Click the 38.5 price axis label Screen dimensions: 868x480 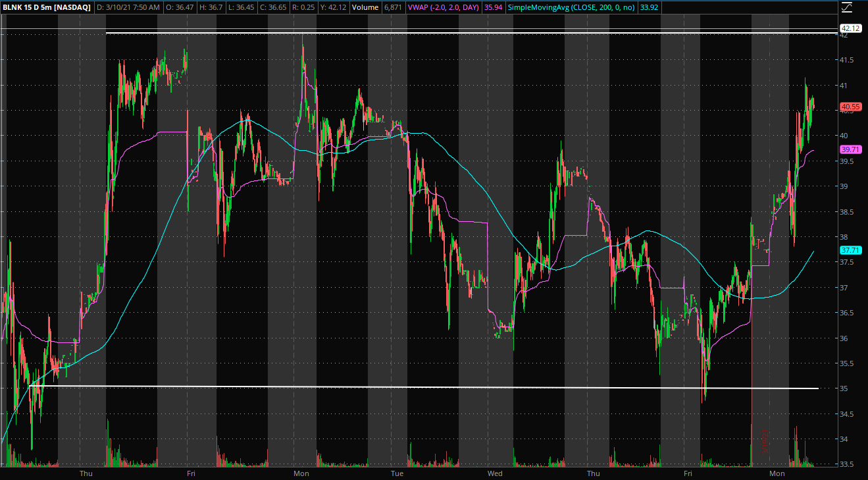point(847,212)
